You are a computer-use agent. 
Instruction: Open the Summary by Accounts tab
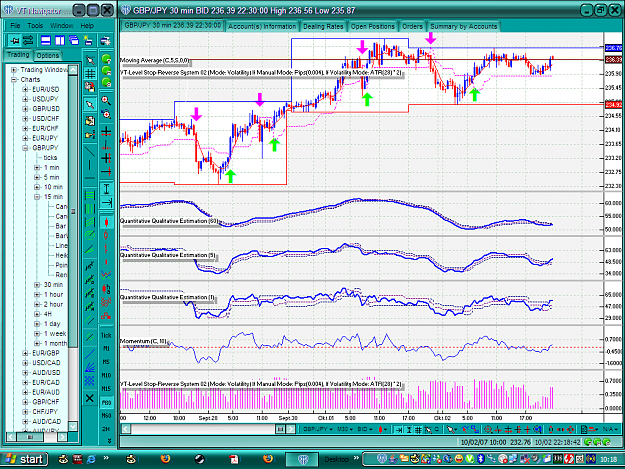[x=464, y=26]
